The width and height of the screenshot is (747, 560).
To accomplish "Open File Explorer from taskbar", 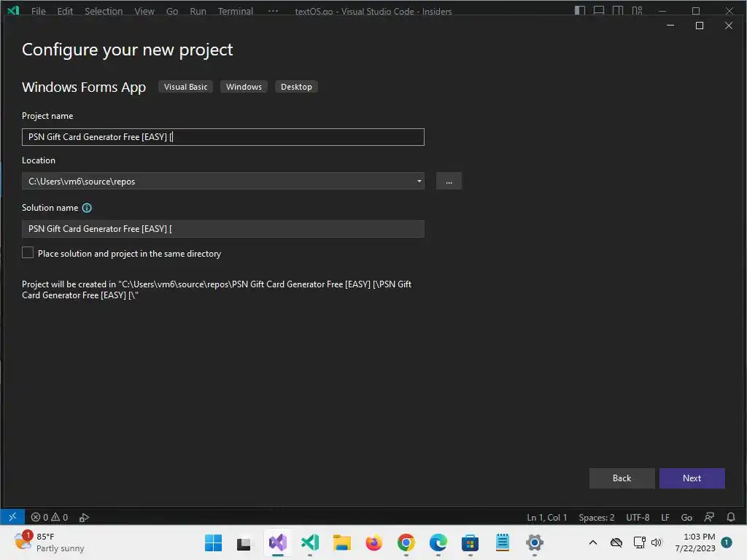I will (x=341, y=542).
